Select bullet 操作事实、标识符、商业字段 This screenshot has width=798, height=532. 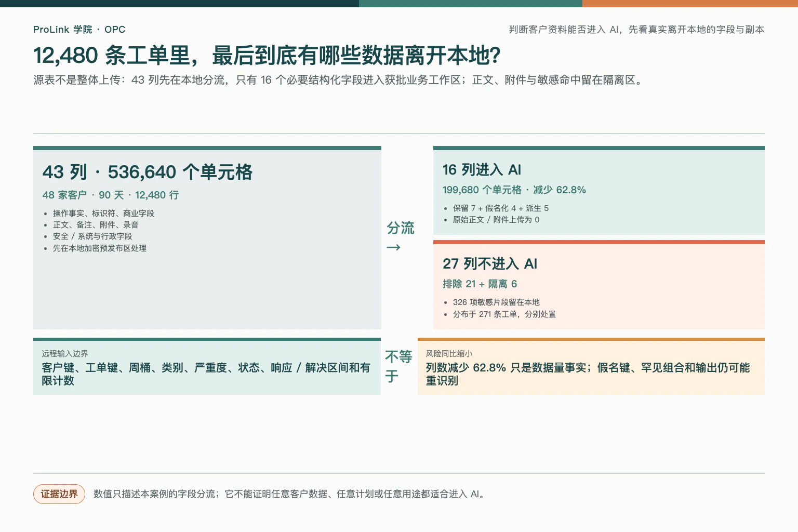click(x=103, y=214)
